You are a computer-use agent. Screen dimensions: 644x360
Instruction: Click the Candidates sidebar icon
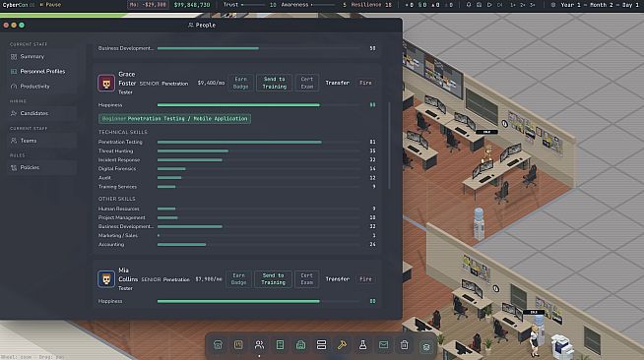14,113
